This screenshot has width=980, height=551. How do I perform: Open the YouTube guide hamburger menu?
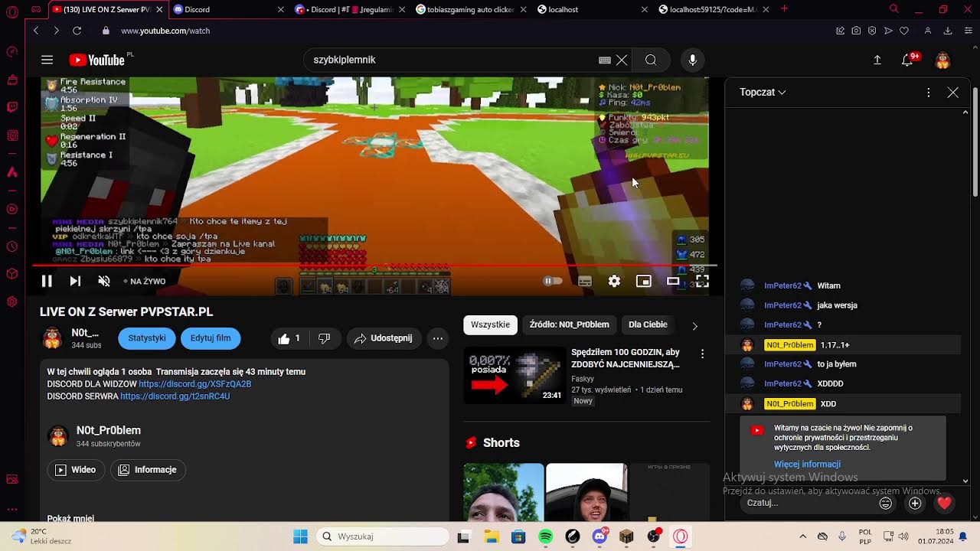(47, 60)
